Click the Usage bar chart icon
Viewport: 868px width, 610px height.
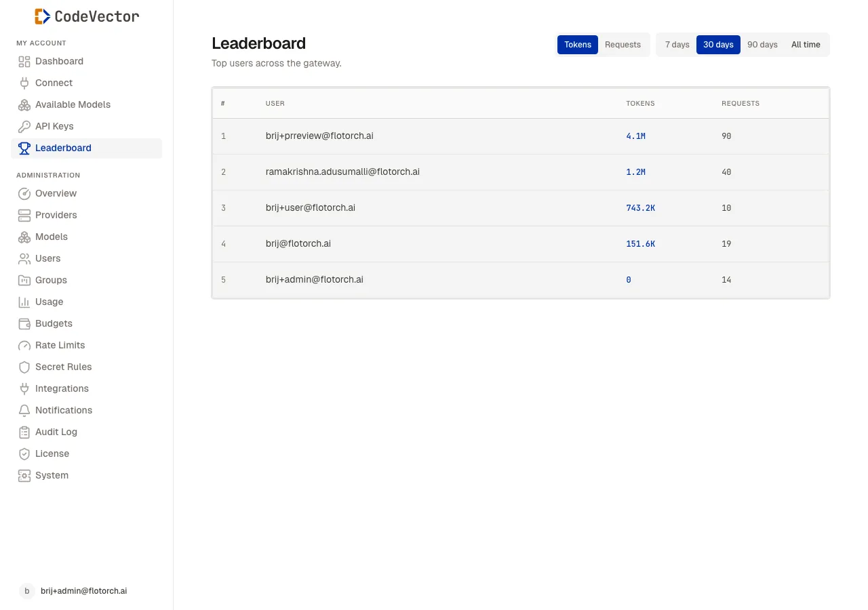pos(24,302)
